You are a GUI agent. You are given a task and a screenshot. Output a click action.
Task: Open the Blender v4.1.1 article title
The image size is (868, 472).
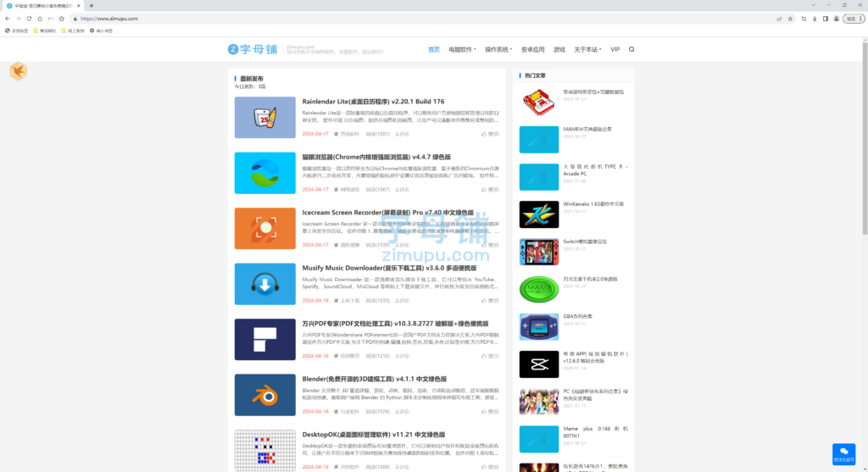[x=374, y=379]
